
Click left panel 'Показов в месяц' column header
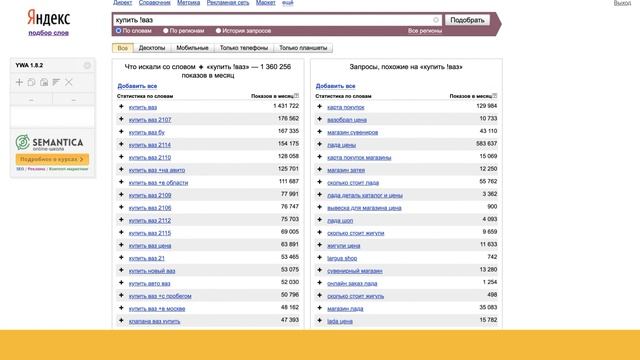[x=272, y=96]
